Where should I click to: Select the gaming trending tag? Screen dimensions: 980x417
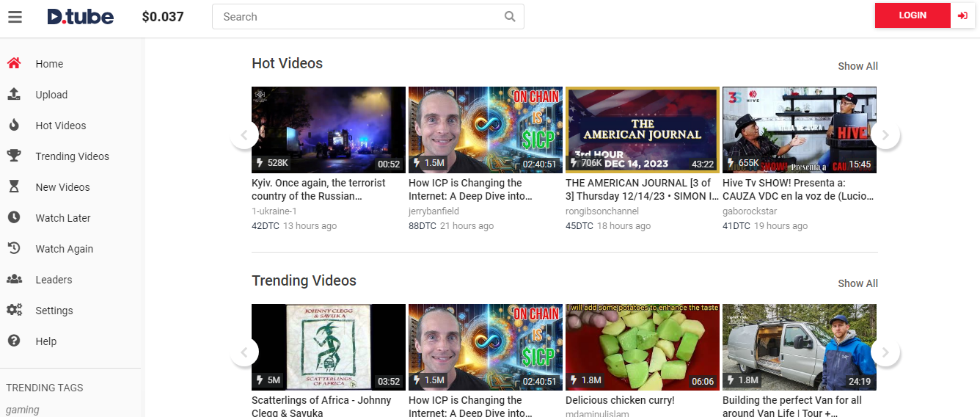23,410
